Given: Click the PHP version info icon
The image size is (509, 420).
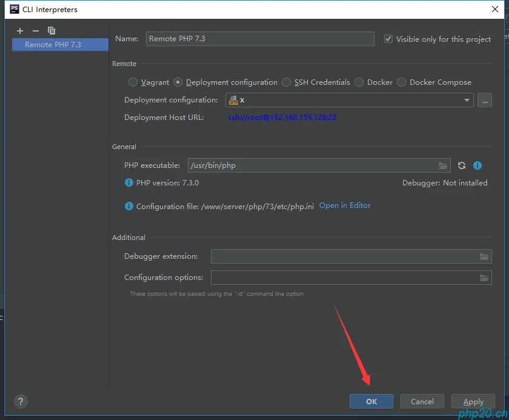Looking at the screenshot, I should [129, 183].
